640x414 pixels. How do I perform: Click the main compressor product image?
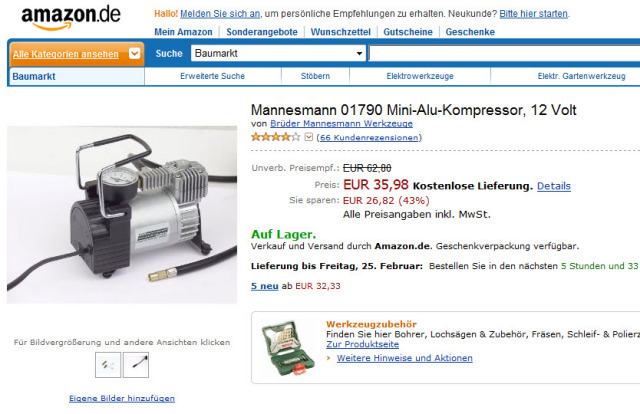pyautogui.click(x=122, y=215)
